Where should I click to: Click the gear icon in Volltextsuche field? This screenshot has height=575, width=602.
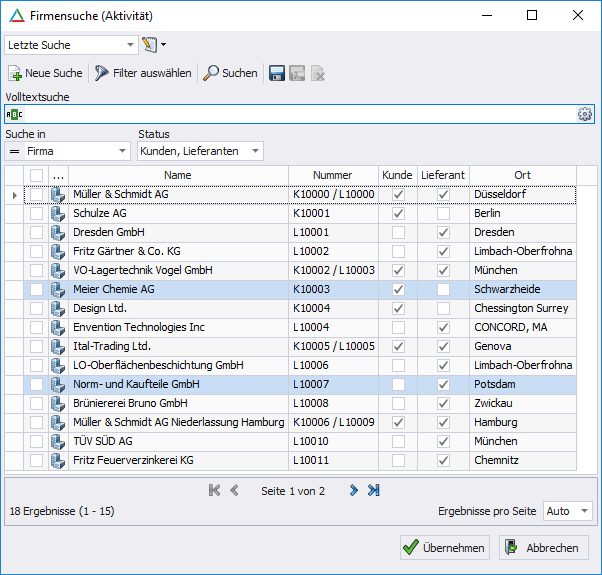(x=585, y=114)
